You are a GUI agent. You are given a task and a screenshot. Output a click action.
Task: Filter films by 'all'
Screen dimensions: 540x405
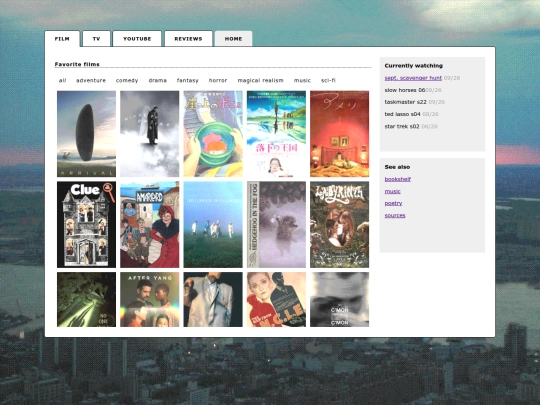[x=62, y=80]
